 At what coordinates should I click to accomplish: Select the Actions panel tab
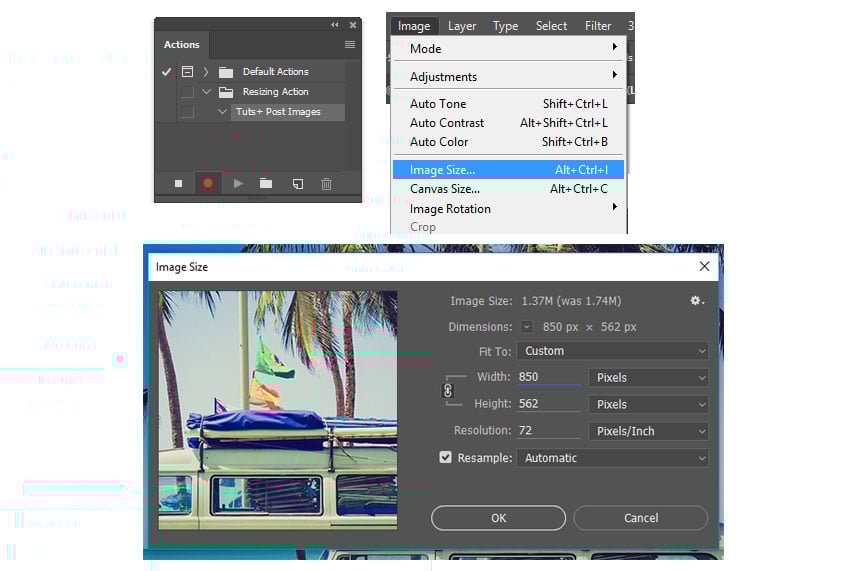[x=182, y=44]
